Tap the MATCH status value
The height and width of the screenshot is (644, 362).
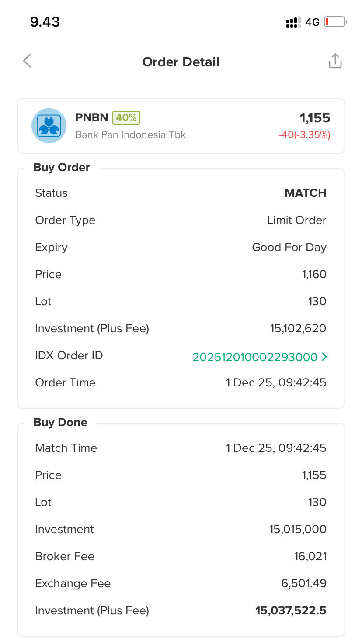(x=305, y=193)
